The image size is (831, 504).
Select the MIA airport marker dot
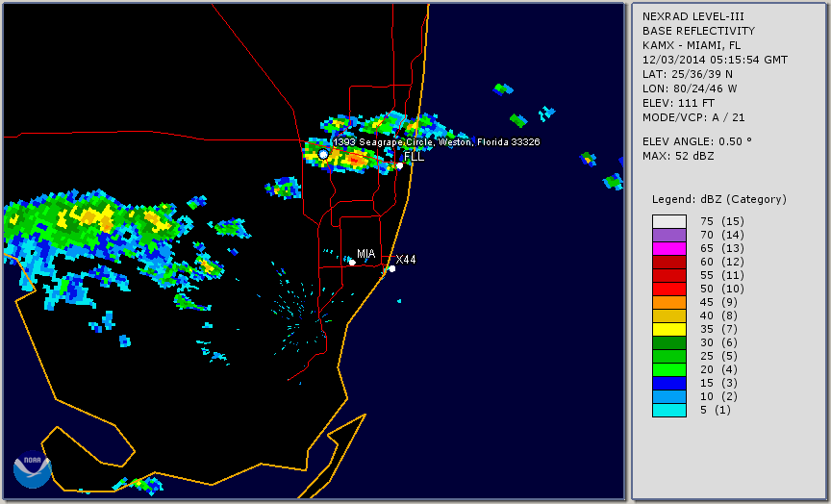pos(352,263)
